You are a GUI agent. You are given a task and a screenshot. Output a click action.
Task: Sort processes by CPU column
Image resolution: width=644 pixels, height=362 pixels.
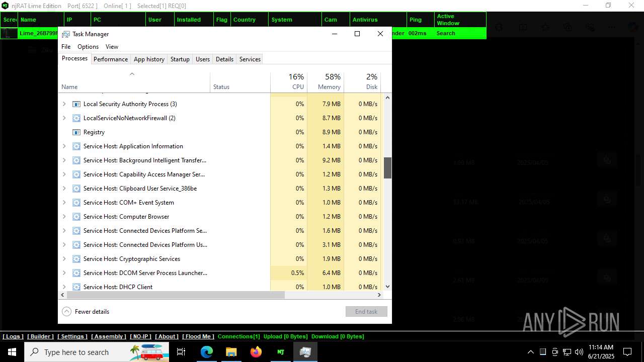pos(289,82)
